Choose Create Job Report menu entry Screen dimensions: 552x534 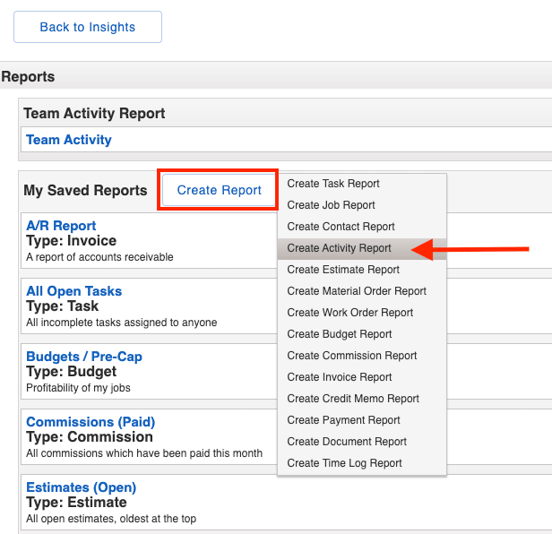tap(362, 205)
